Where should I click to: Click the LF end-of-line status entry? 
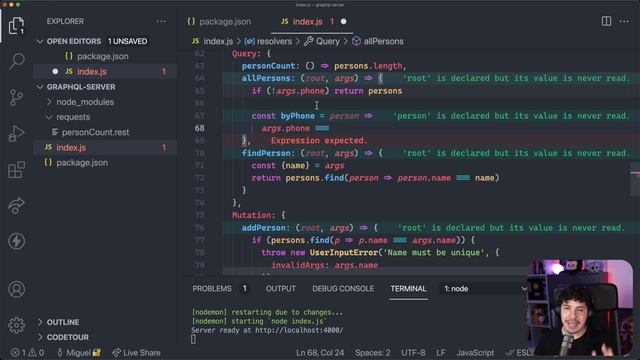click(x=441, y=353)
